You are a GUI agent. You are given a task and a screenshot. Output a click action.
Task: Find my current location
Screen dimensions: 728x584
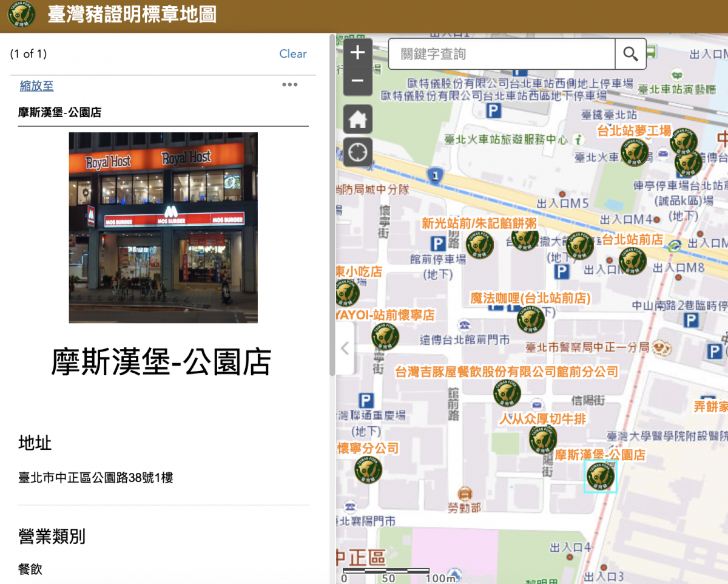(x=357, y=152)
